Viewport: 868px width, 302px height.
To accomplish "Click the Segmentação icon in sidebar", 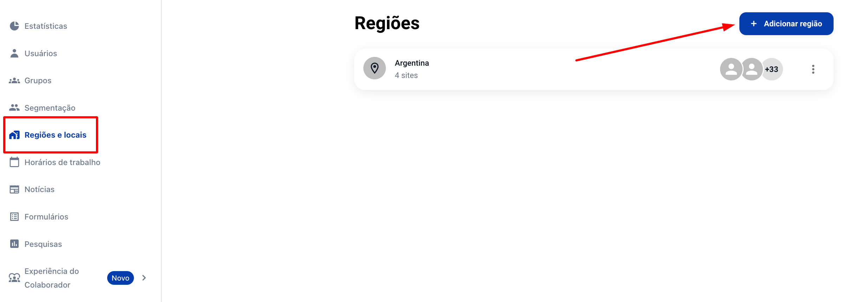I will coord(14,107).
